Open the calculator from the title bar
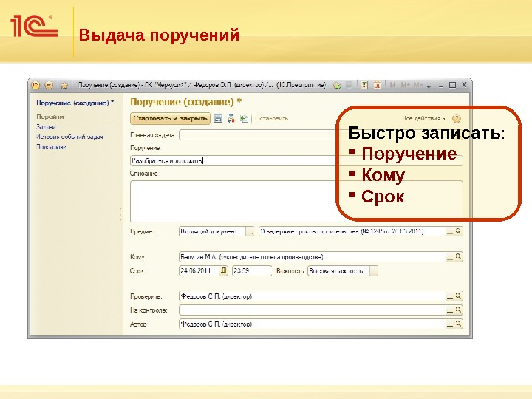The height and width of the screenshot is (399, 532). (364, 85)
